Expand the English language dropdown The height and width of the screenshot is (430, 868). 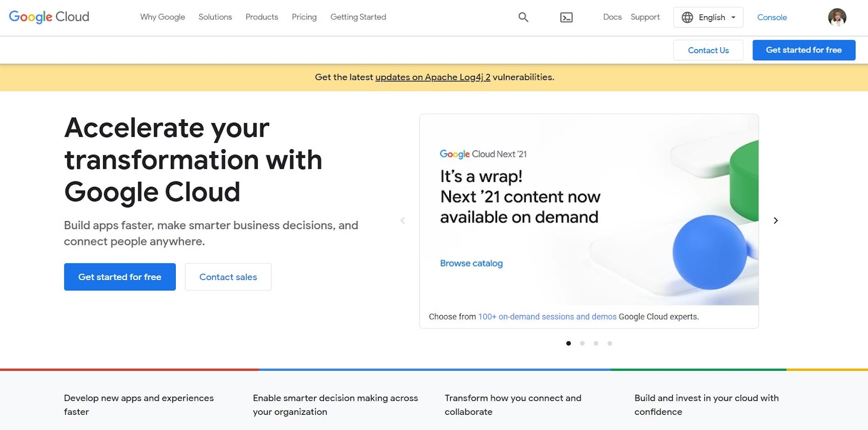(709, 17)
